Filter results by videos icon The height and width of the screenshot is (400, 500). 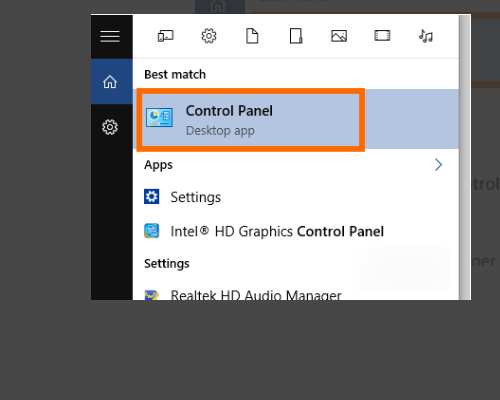(382, 36)
